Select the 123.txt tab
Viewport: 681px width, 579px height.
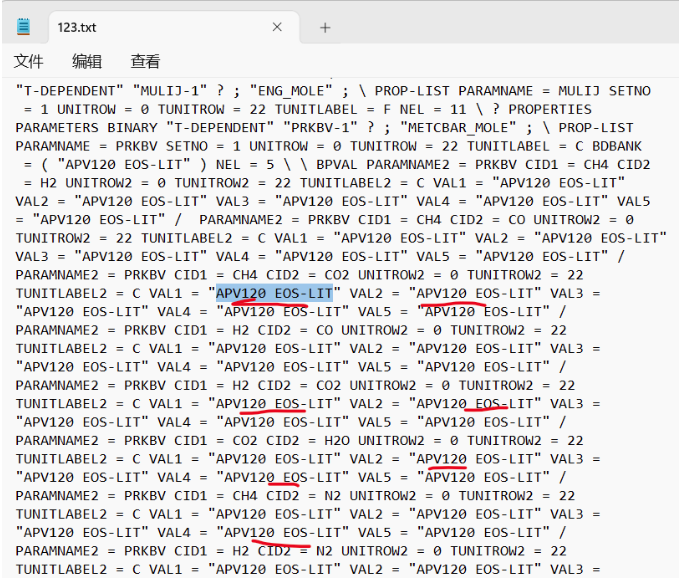(x=174, y=27)
